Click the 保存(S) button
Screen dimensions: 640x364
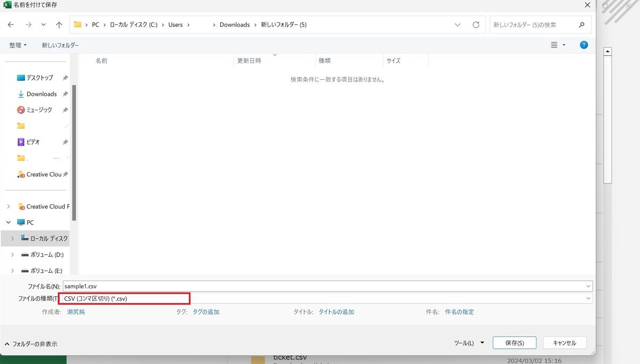tap(515, 343)
